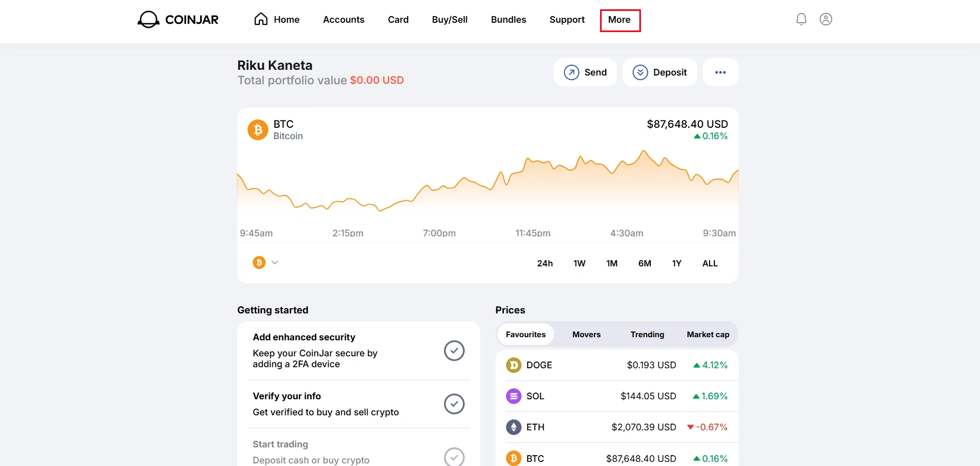
Task: Open the three-dots more actions button
Action: point(721,72)
